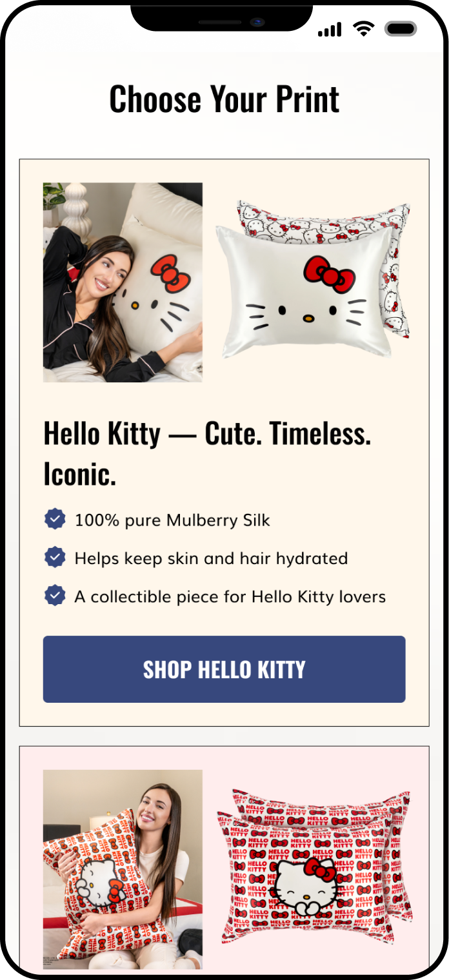Tap the SHOP HELLO KITTY button
This screenshot has height=980, width=449.
coord(224,669)
